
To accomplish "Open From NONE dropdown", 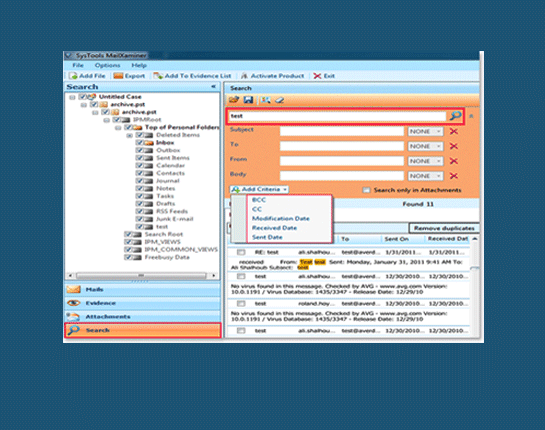I will [x=425, y=161].
